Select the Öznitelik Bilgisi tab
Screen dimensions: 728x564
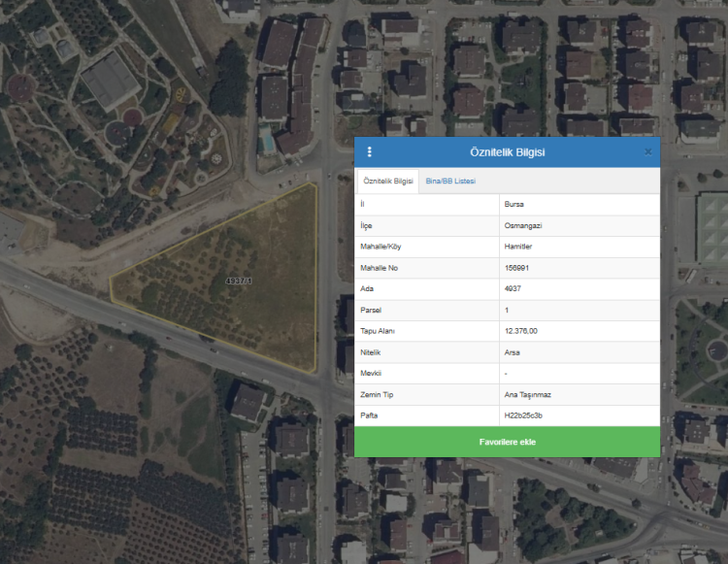pos(388,182)
